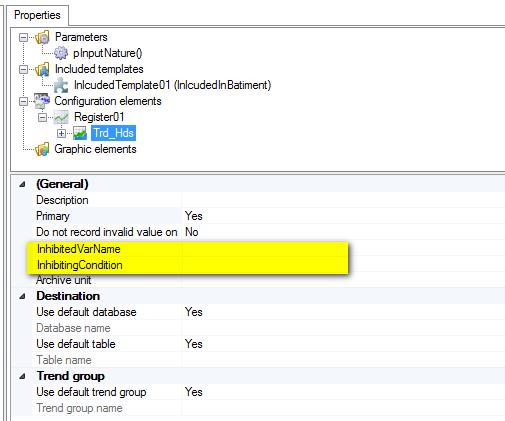Select the Parameters folder icon
Viewport: 505px width, 421px height.
point(42,37)
